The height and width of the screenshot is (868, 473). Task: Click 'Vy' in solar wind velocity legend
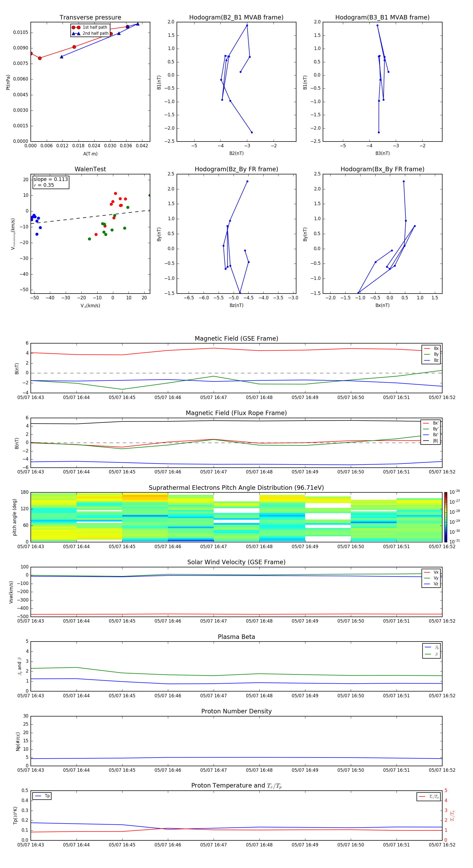click(x=431, y=578)
